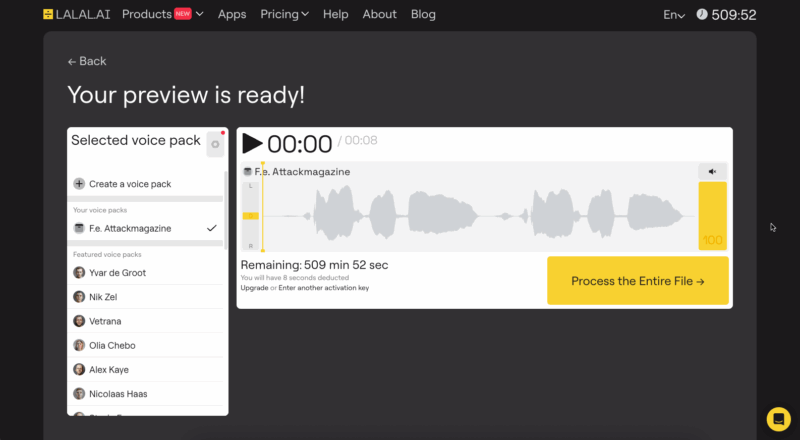800x440 pixels.
Task: Play the preview audio
Action: click(252, 143)
